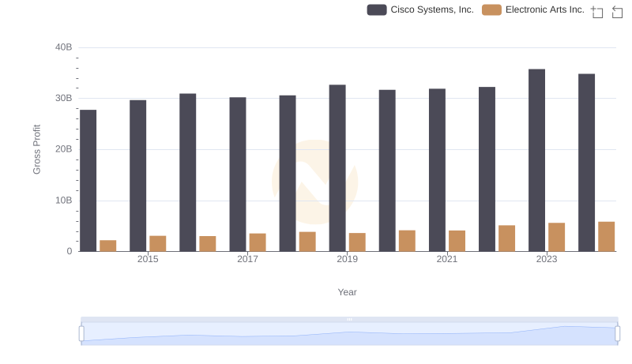632x364 pixels.
Task: Click the 40B y-axis label
Action: point(64,47)
